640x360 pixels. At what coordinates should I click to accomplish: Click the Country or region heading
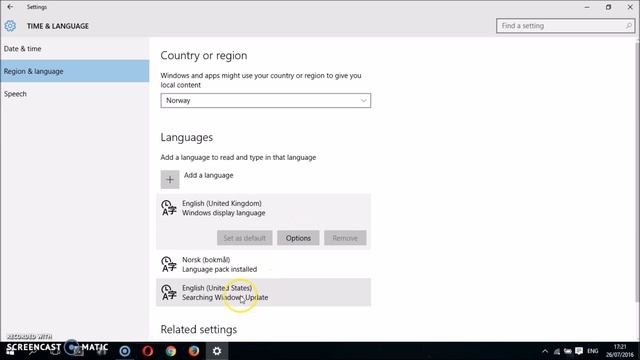pos(204,56)
